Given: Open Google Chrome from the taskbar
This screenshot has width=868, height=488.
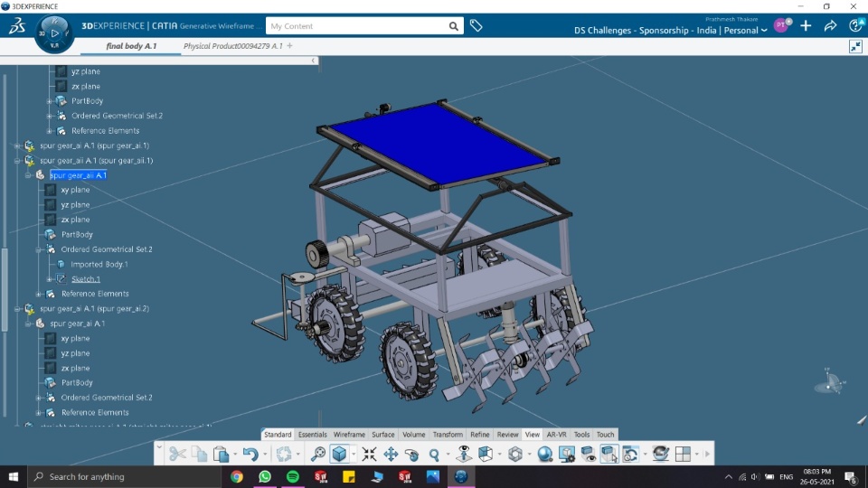Looking at the screenshot, I should [236, 476].
